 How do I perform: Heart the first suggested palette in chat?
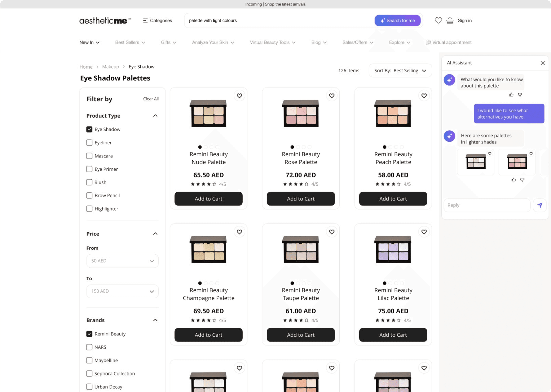pos(490,154)
